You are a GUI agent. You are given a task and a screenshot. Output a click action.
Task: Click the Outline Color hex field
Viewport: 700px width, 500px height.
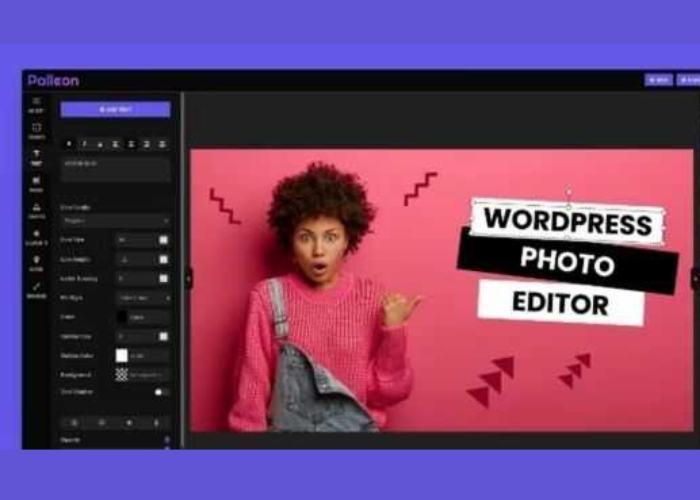tap(150, 356)
